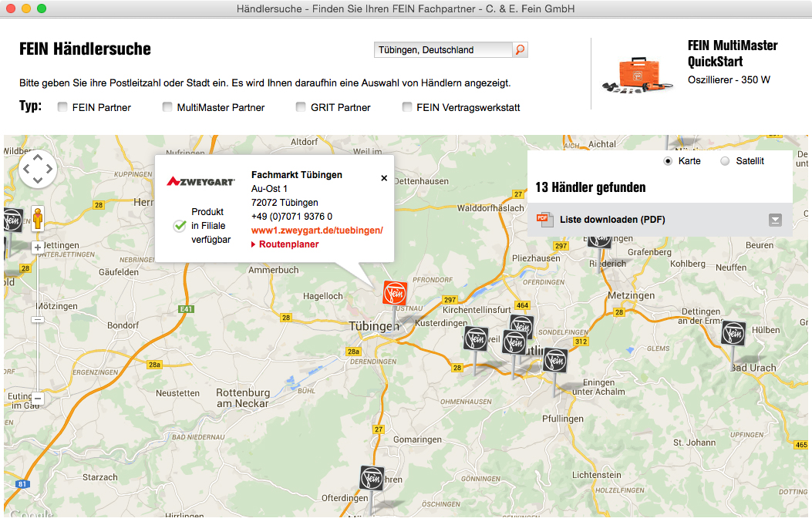812x525 pixels.
Task: Tick the FEIN Vertragswerkstatt checkbox
Action: tap(408, 106)
